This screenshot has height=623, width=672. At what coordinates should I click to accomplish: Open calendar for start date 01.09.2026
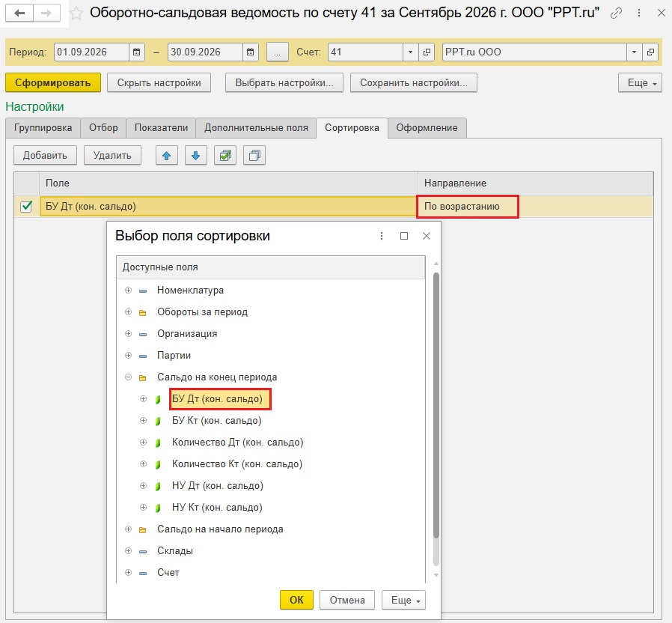tap(137, 52)
